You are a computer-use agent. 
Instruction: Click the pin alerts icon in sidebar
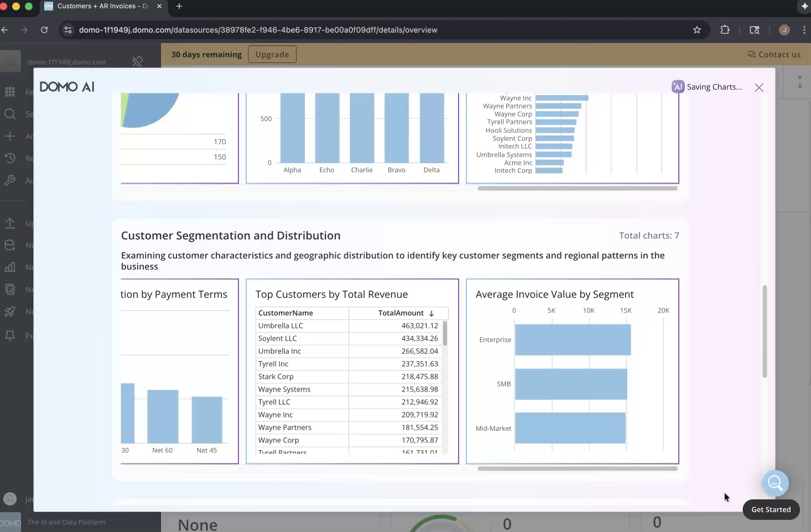10,336
